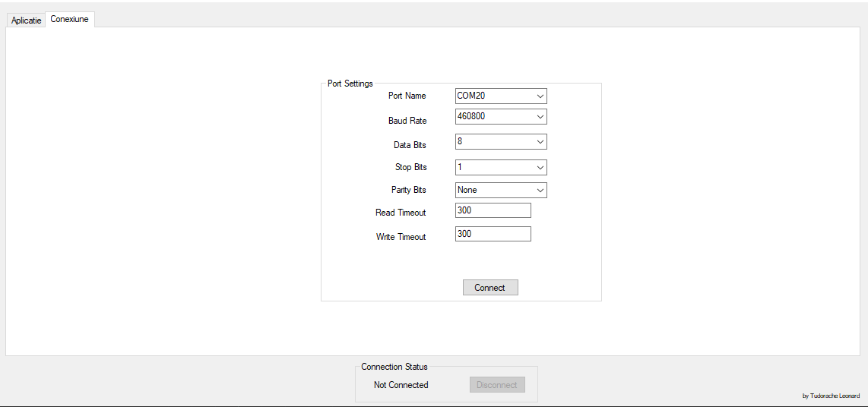Click the Not Connected status text

(x=401, y=385)
